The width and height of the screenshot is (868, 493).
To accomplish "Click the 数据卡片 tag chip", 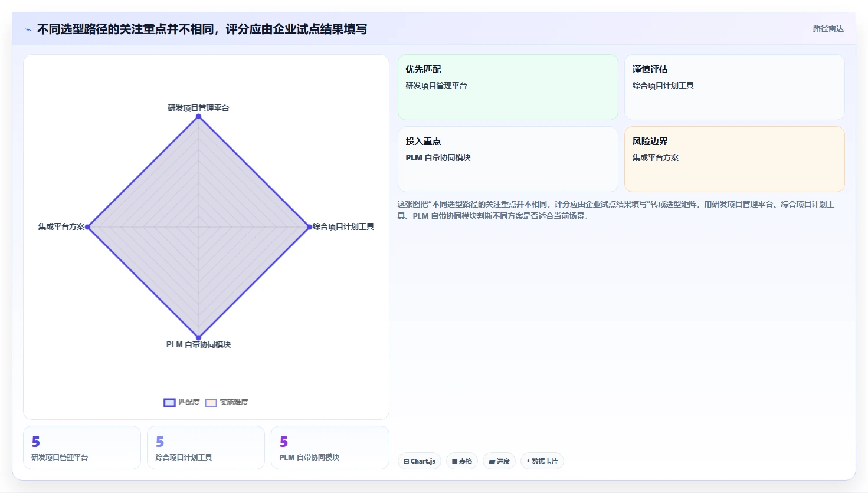I will pyautogui.click(x=542, y=461).
